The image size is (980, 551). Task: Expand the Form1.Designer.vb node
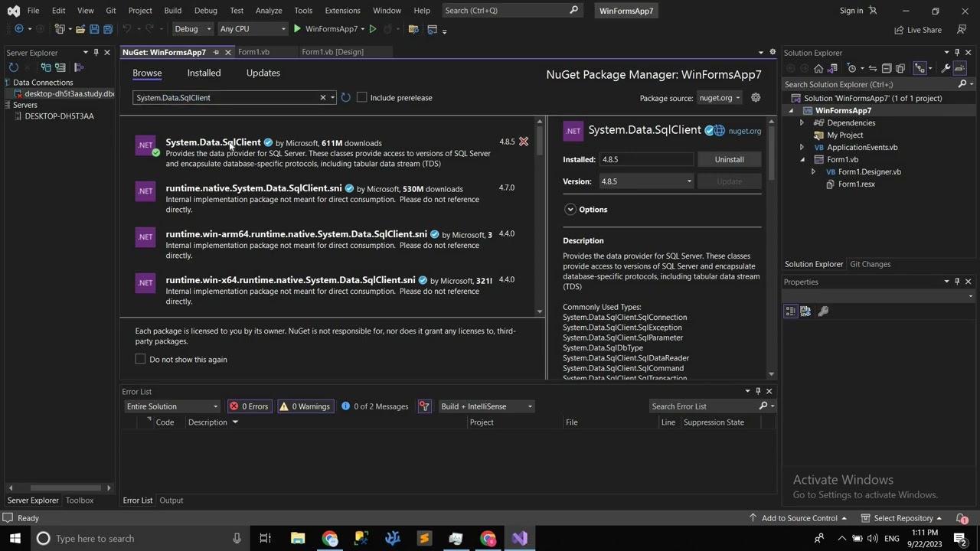(813, 172)
